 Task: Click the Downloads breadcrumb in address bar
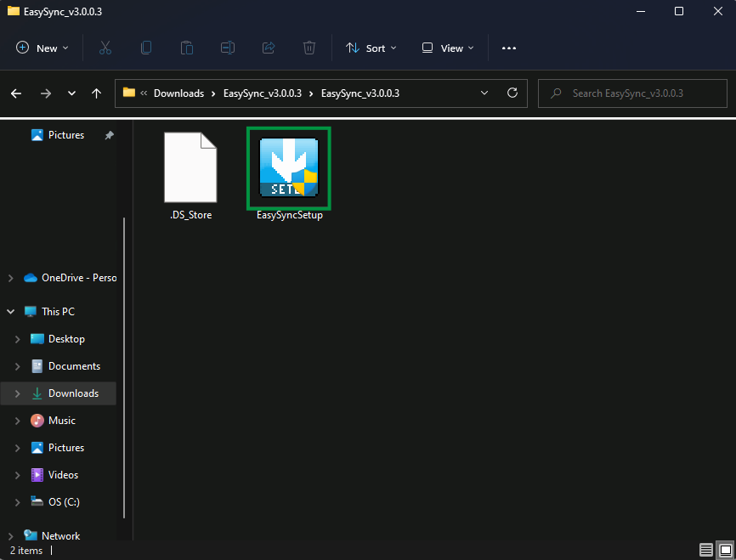(178, 93)
